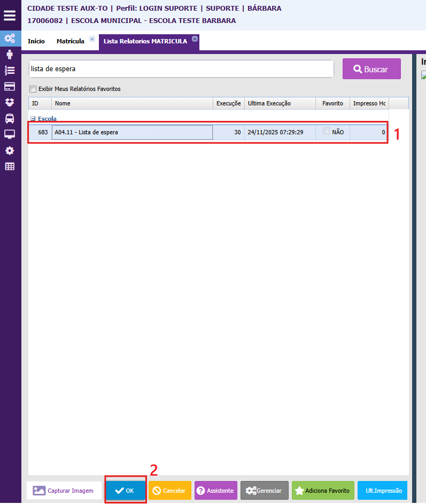Switch to the Matrícula tab
426x504 pixels.
[70, 41]
